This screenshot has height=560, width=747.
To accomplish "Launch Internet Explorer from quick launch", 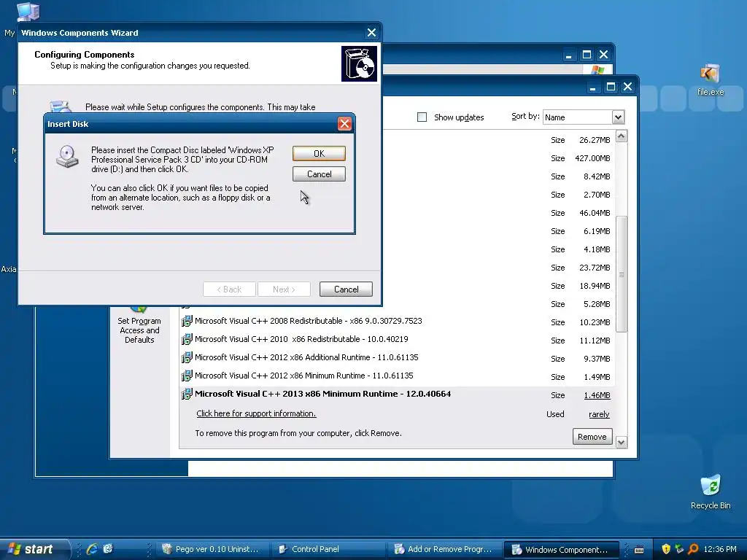I will (x=92, y=549).
